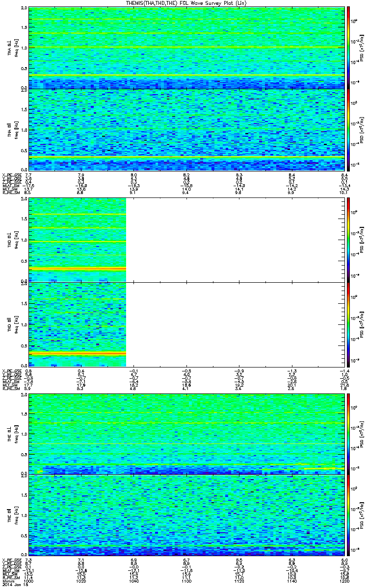
Task: Click the 'THE BL freq [Hz]' axis label
Action: click(12, 433)
